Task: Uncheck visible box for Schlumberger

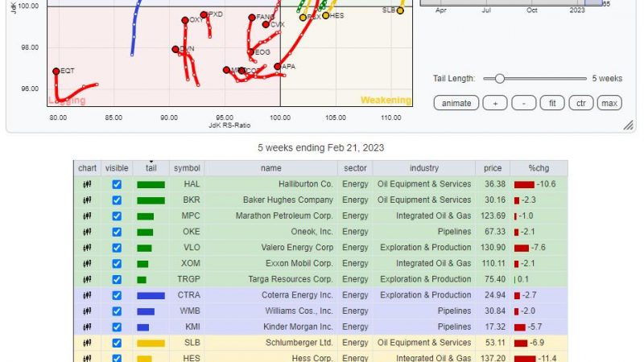Action: tap(117, 343)
